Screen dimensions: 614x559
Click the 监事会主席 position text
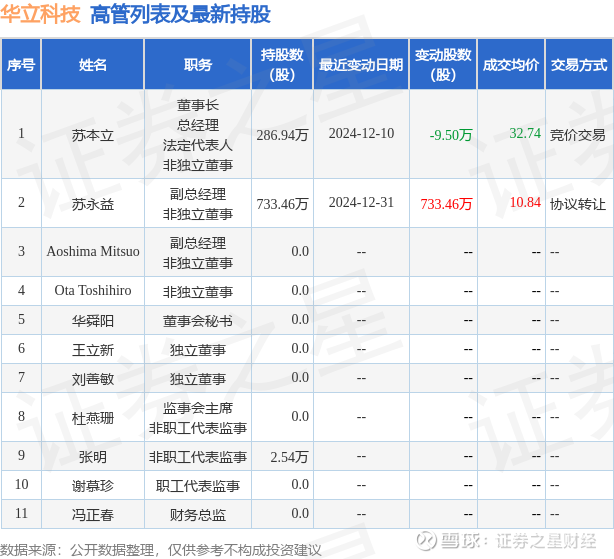click(x=198, y=408)
